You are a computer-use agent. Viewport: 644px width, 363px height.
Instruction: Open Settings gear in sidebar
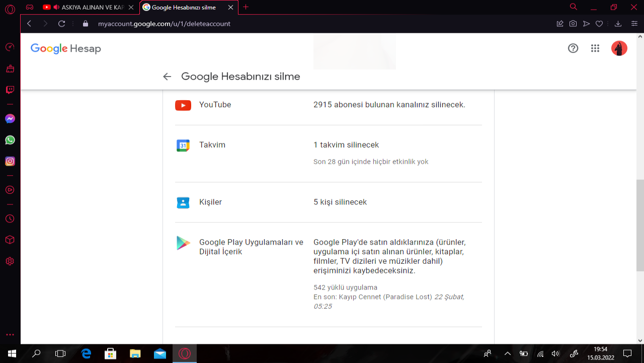10,261
